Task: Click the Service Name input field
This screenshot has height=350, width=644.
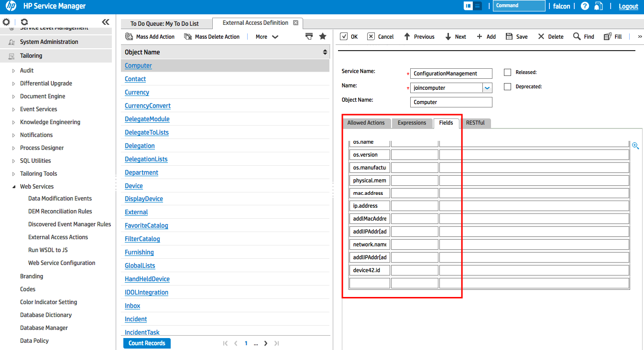Action: (451, 74)
